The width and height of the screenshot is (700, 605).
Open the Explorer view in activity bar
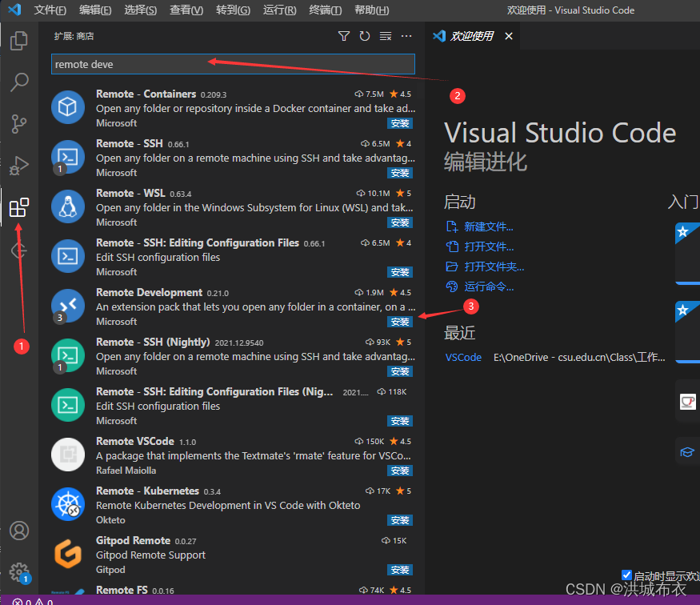pyautogui.click(x=19, y=41)
